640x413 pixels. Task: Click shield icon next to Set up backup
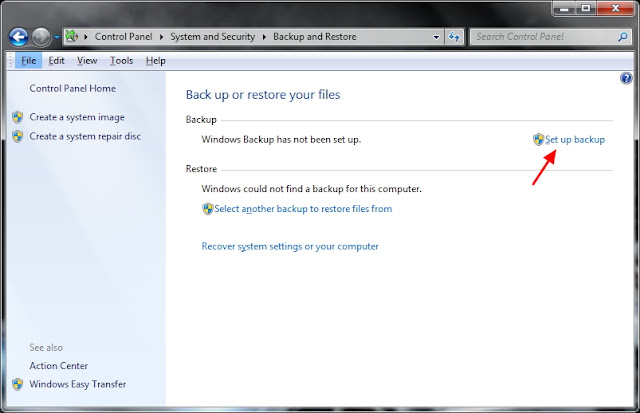tap(538, 140)
